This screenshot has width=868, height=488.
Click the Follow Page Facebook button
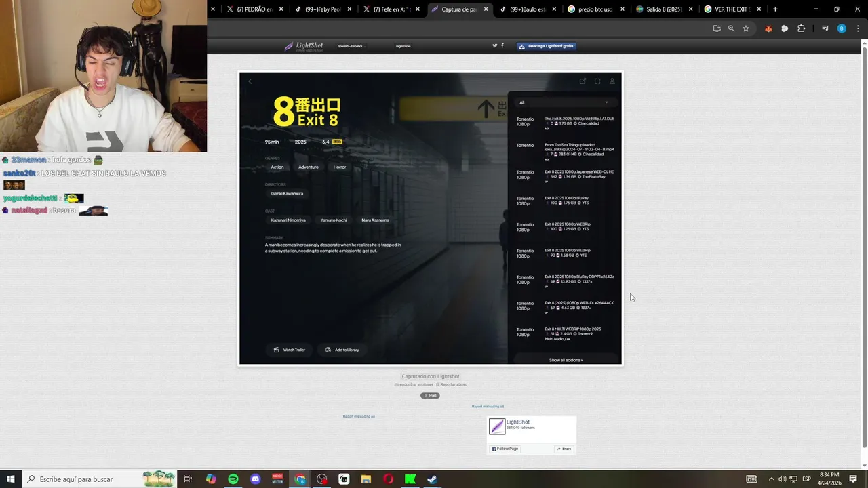(x=505, y=449)
